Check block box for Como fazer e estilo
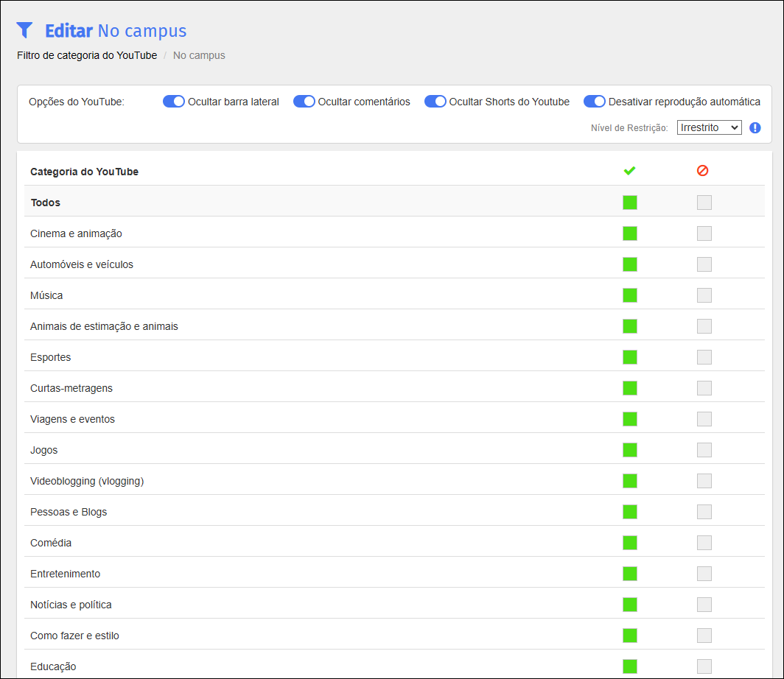This screenshot has height=679, width=784. pos(704,636)
